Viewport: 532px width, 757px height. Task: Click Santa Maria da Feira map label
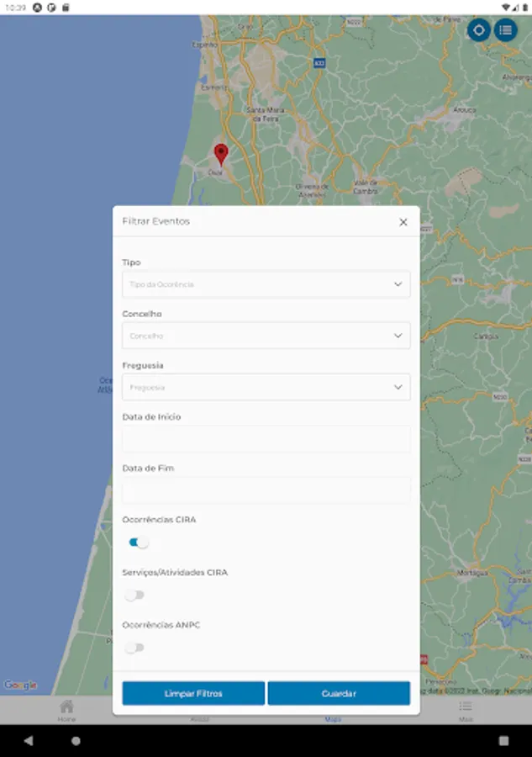(x=266, y=114)
